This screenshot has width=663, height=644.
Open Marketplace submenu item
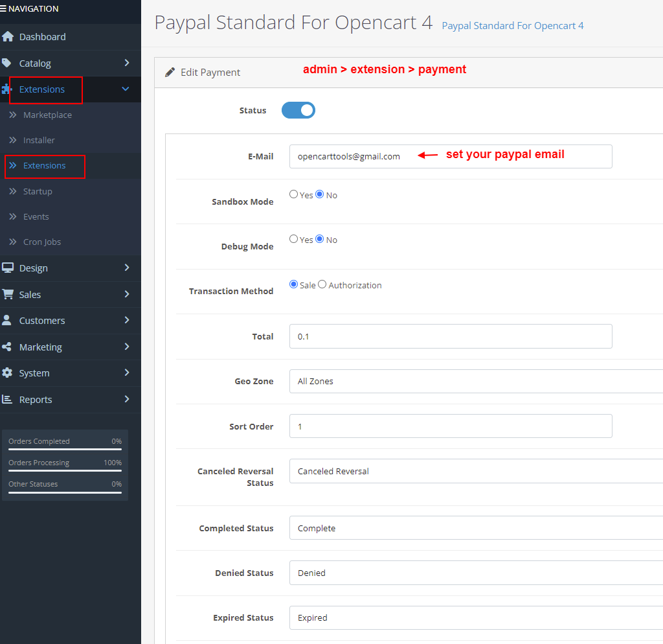pos(70,115)
